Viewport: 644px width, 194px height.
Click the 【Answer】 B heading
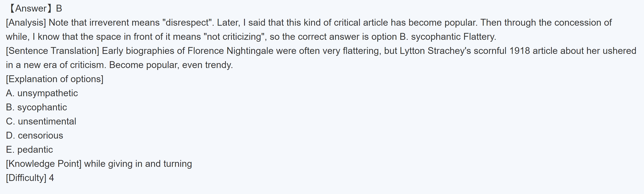tap(35, 9)
